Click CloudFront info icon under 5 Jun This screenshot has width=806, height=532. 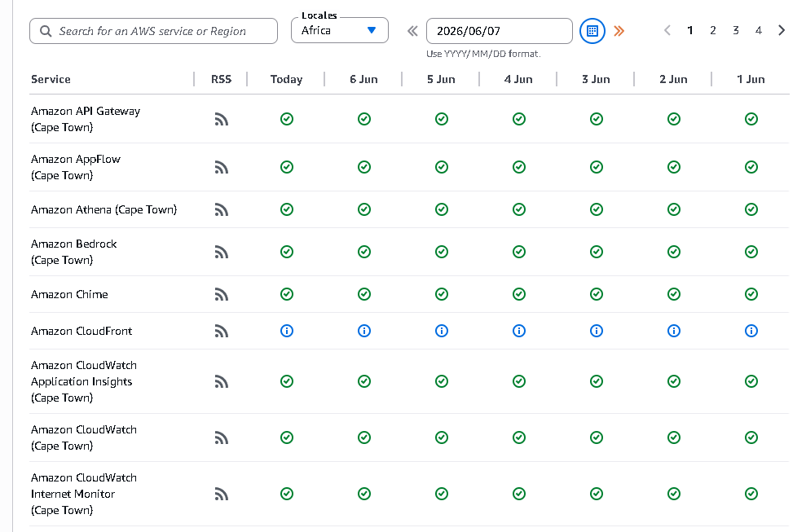[442, 331]
